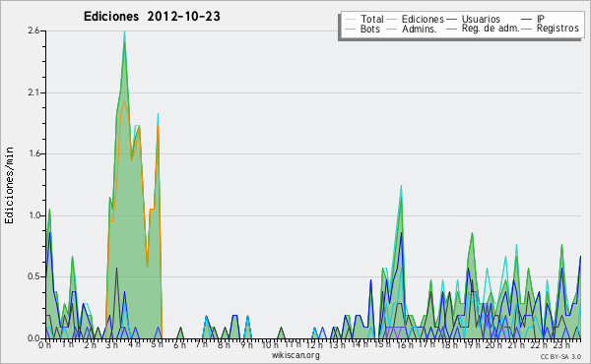Click the 'Ediciones 2012-10-23' chart title
The height and width of the screenshot is (364, 591).
(x=152, y=17)
